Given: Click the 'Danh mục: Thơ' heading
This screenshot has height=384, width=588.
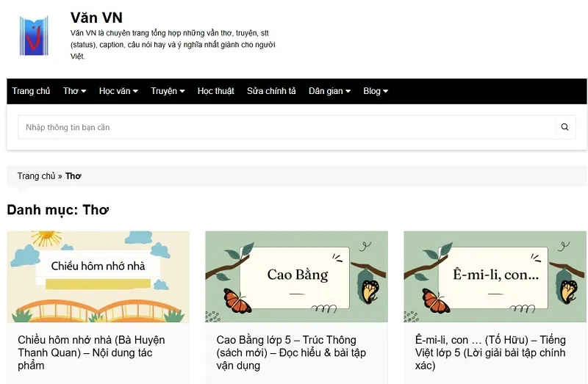Looking at the screenshot, I should [x=58, y=210].
